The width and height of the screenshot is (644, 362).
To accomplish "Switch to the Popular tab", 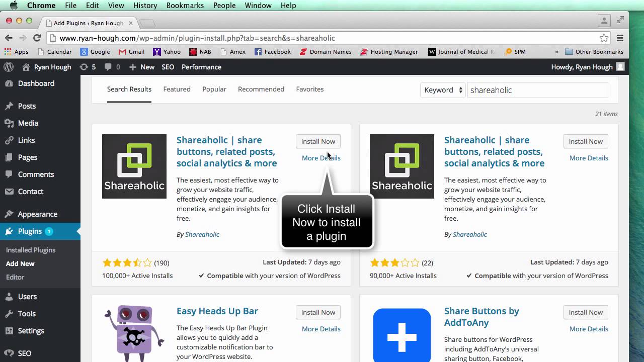I will tap(214, 89).
